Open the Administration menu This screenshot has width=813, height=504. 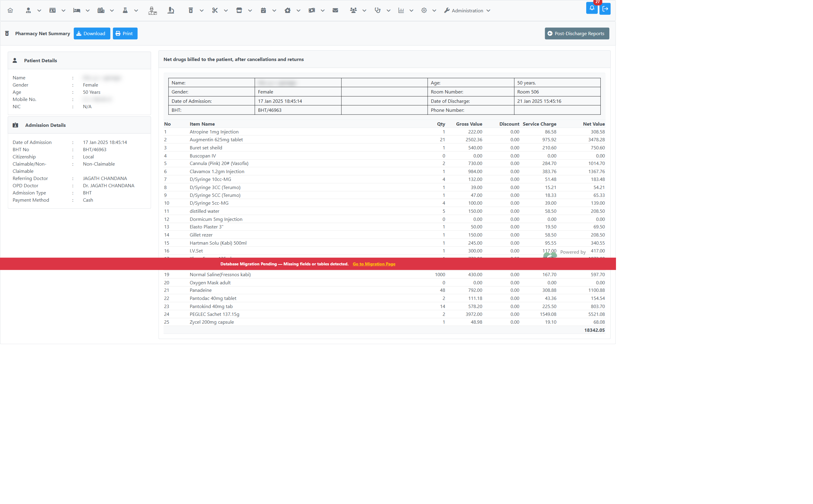pyautogui.click(x=467, y=10)
